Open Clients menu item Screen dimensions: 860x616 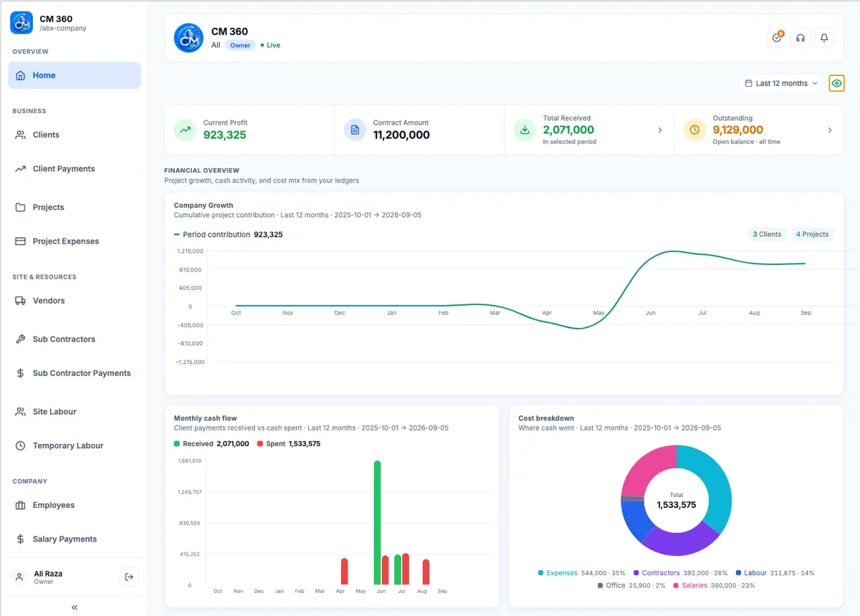point(75,135)
